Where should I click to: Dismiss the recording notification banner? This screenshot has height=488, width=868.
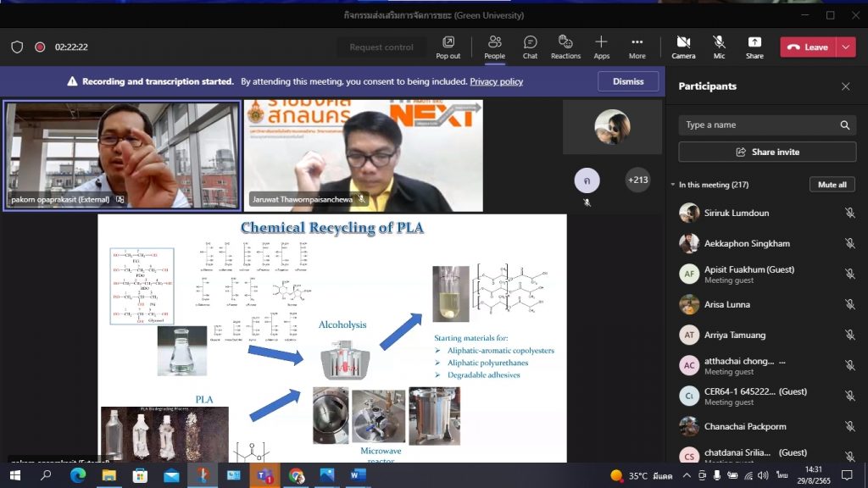[x=628, y=81]
